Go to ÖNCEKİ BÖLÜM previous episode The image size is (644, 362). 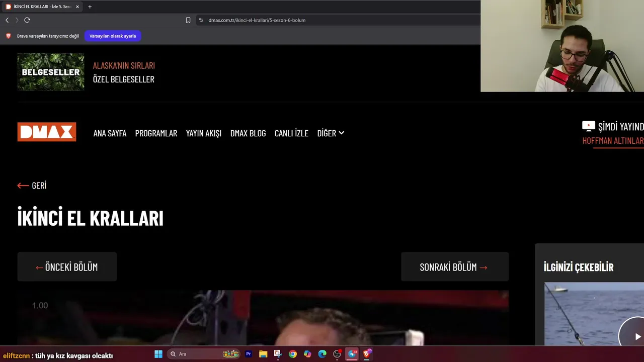click(67, 267)
